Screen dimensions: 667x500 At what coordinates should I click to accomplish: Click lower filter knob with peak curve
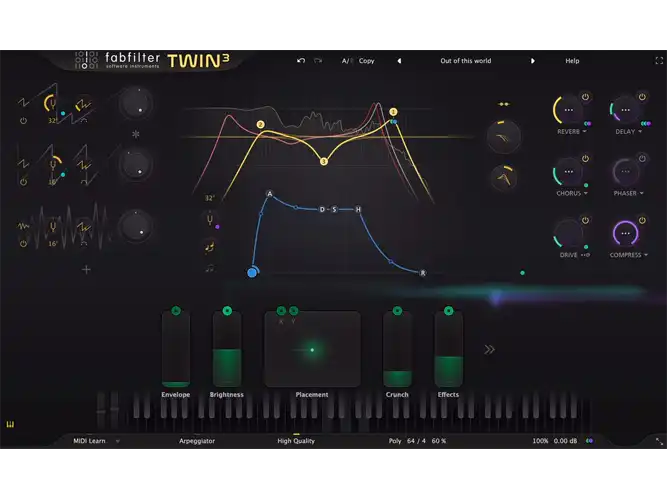point(504,178)
